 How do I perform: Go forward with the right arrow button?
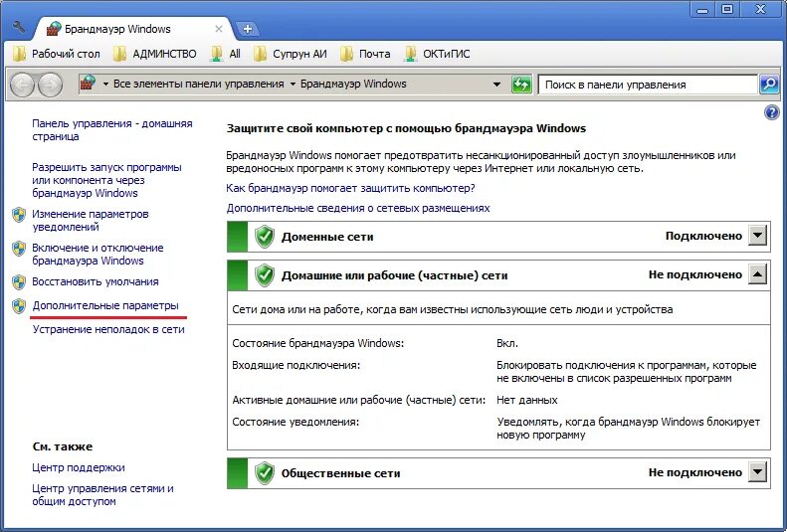(x=50, y=85)
